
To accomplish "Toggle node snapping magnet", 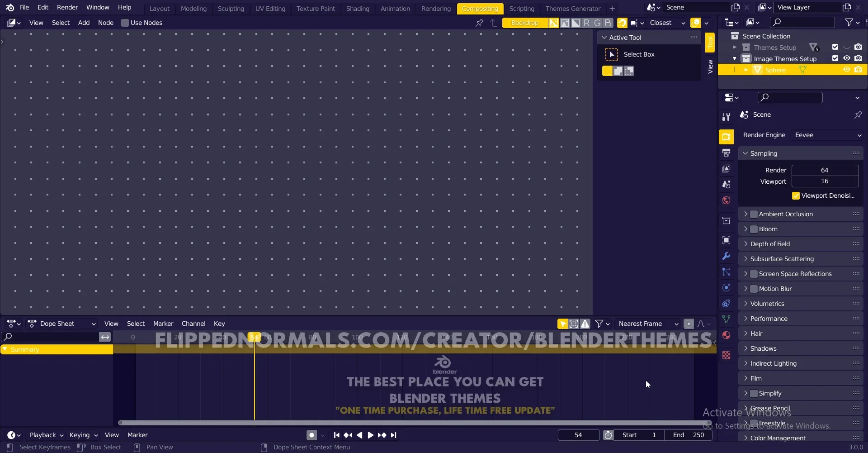I will [x=623, y=23].
